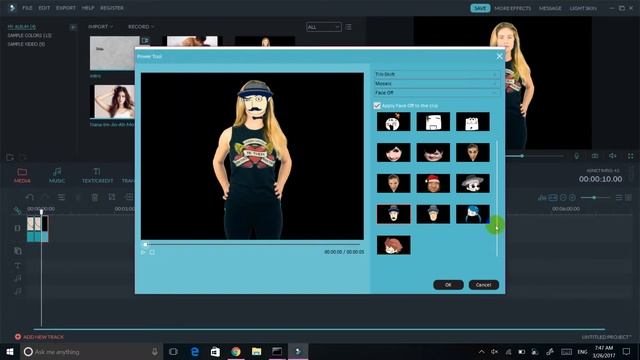The height and width of the screenshot is (360, 640).
Task: Click the add album icon beside MY ALBUM
Action: coord(73,27)
